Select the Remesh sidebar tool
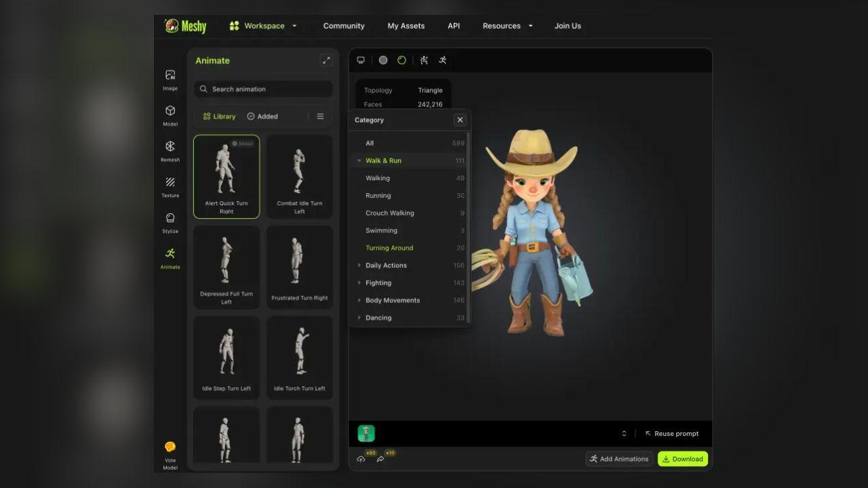 coord(170,150)
